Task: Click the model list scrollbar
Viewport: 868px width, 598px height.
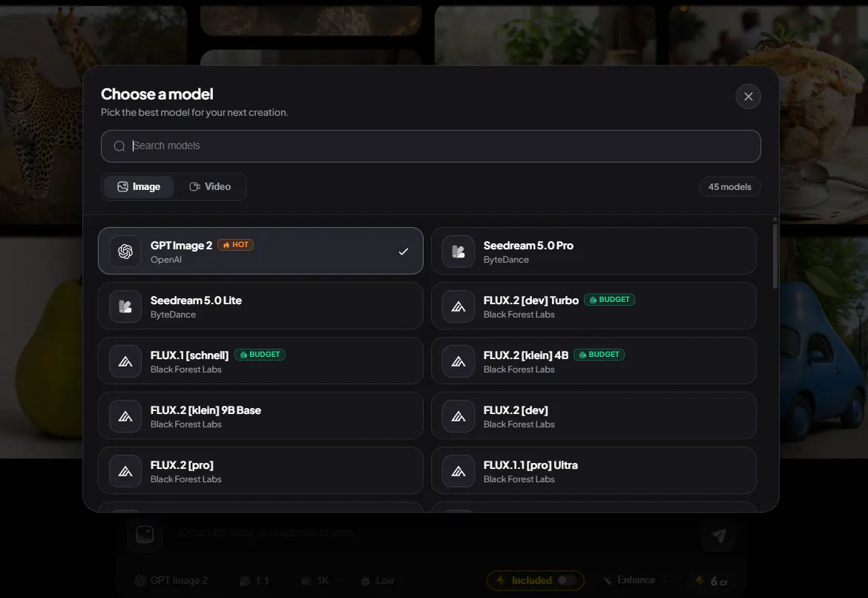Action: [775, 256]
